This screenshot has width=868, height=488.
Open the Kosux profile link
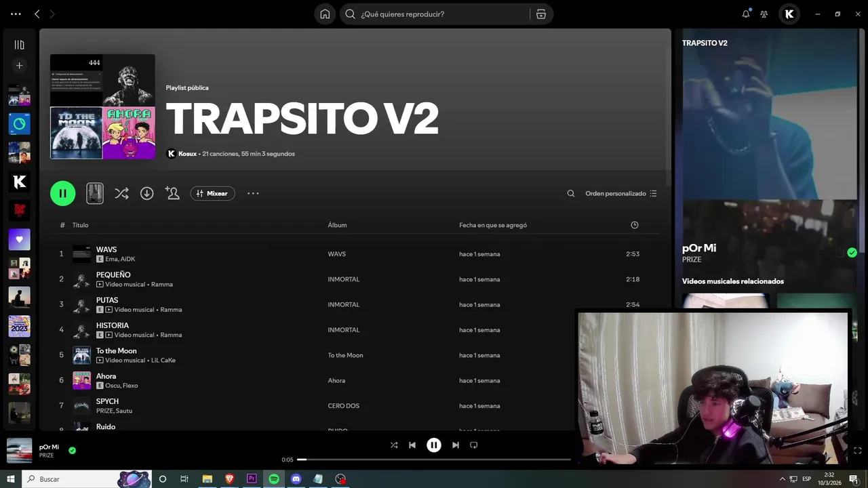pyautogui.click(x=187, y=154)
